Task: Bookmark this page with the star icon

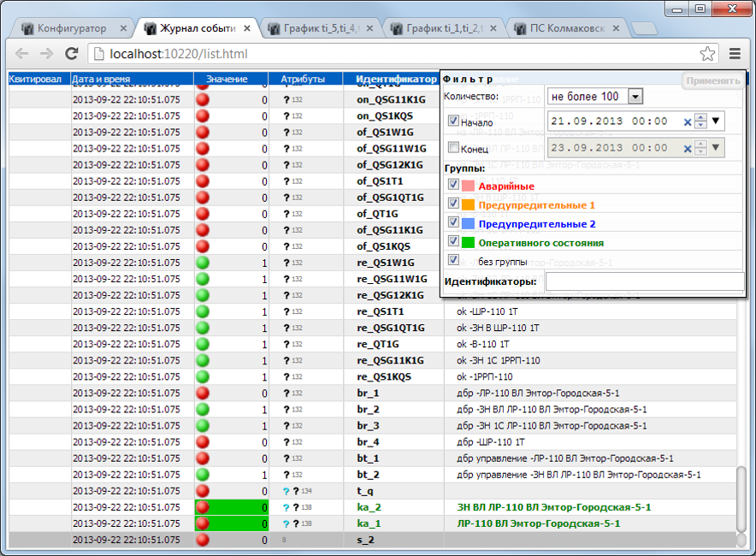Action: click(707, 54)
